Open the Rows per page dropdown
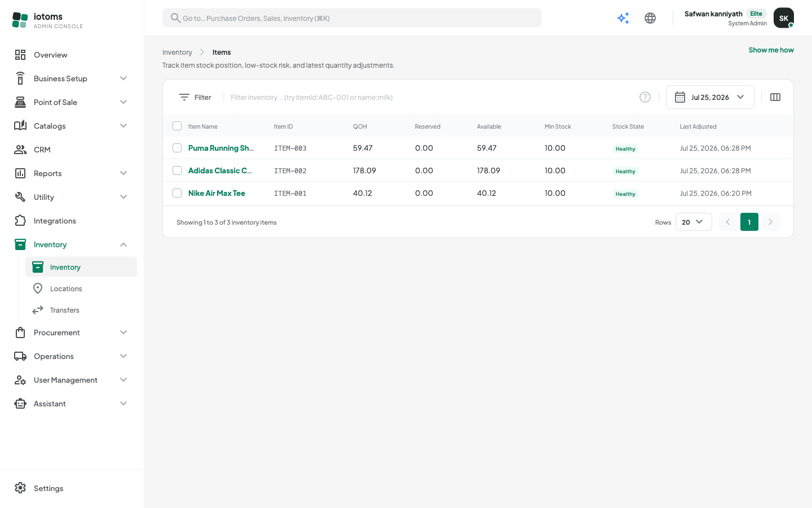 pos(694,222)
